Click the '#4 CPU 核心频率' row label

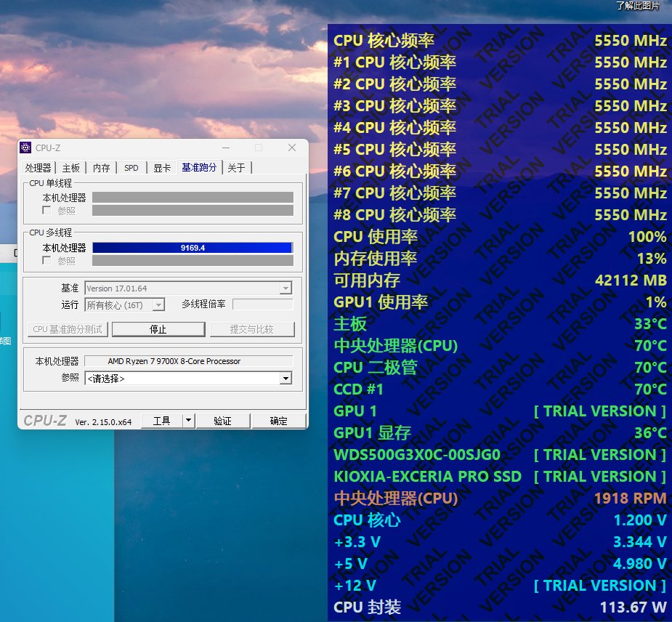click(394, 128)
